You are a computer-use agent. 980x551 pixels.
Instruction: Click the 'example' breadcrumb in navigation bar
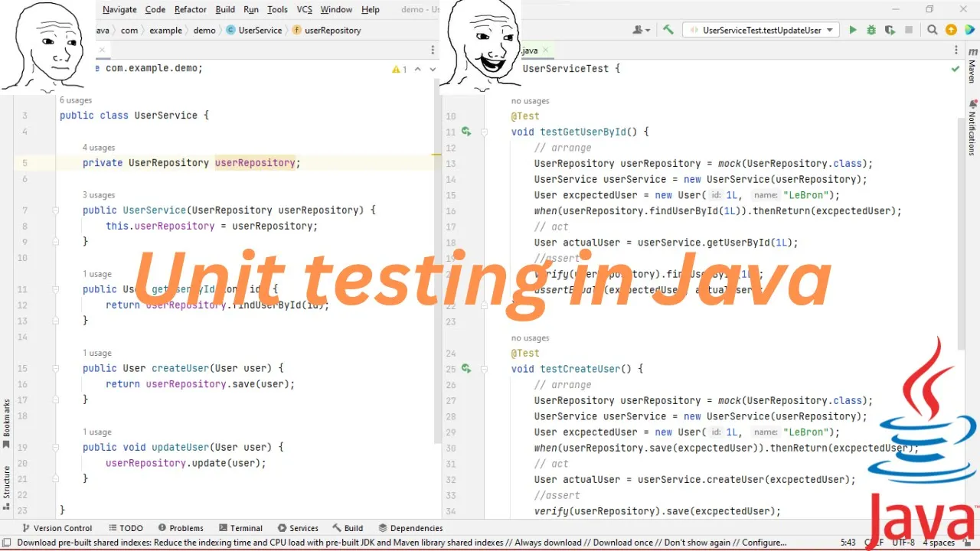tap(166, 31)
